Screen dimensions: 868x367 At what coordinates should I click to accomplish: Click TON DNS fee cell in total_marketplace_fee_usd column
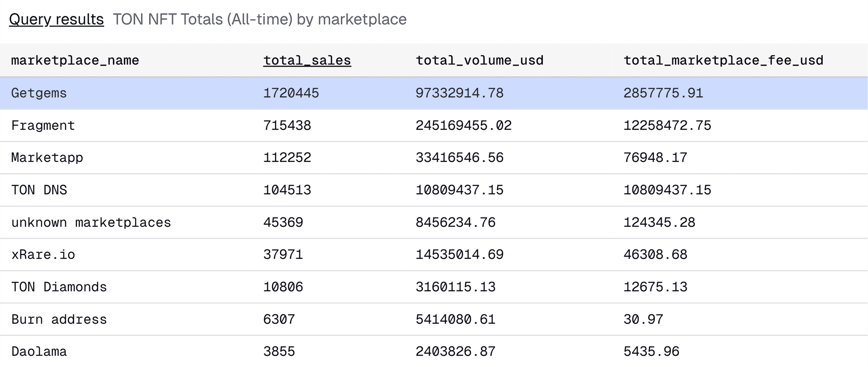point(667,190)
